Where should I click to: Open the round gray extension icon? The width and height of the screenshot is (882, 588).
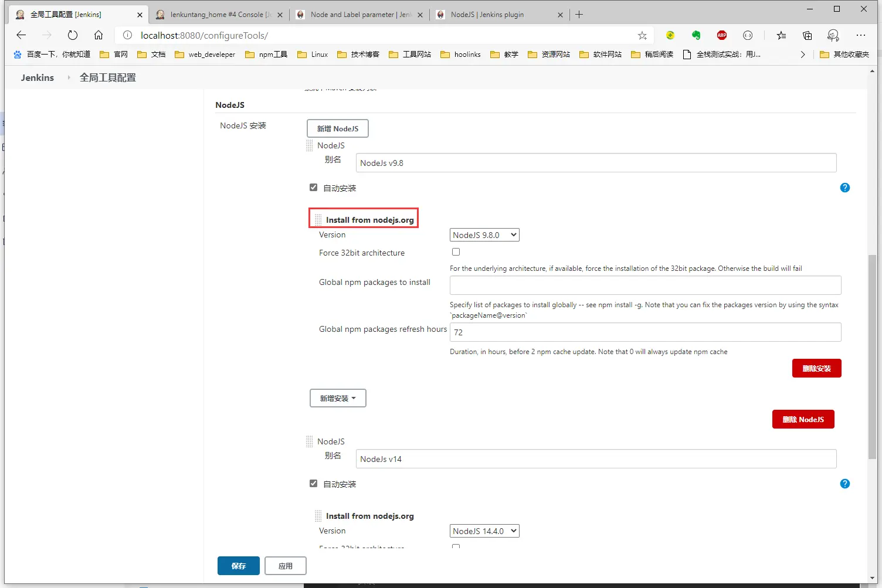[x=748, y=35]
